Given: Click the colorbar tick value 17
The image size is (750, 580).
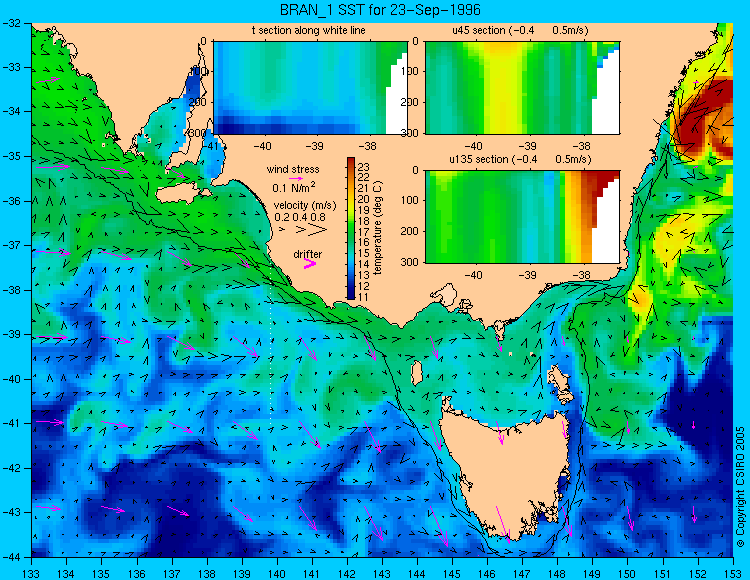Looking at the screenshot, I should point(364,231).
